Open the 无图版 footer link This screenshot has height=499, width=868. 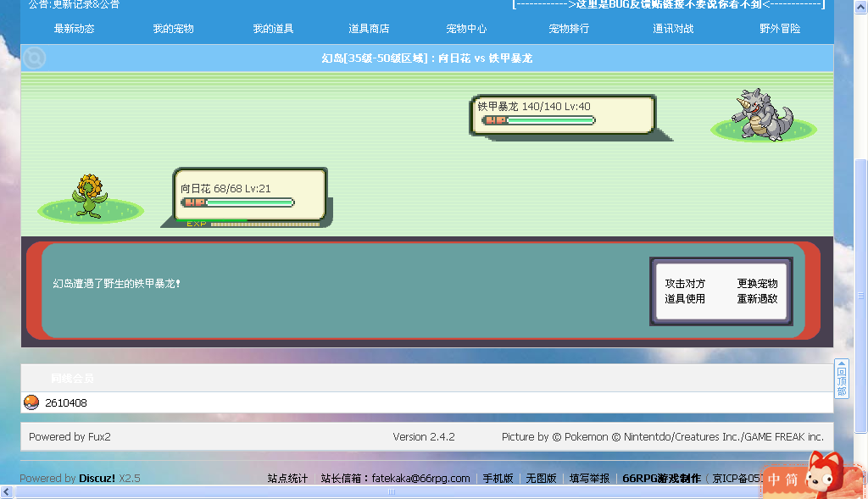(541, 478)
